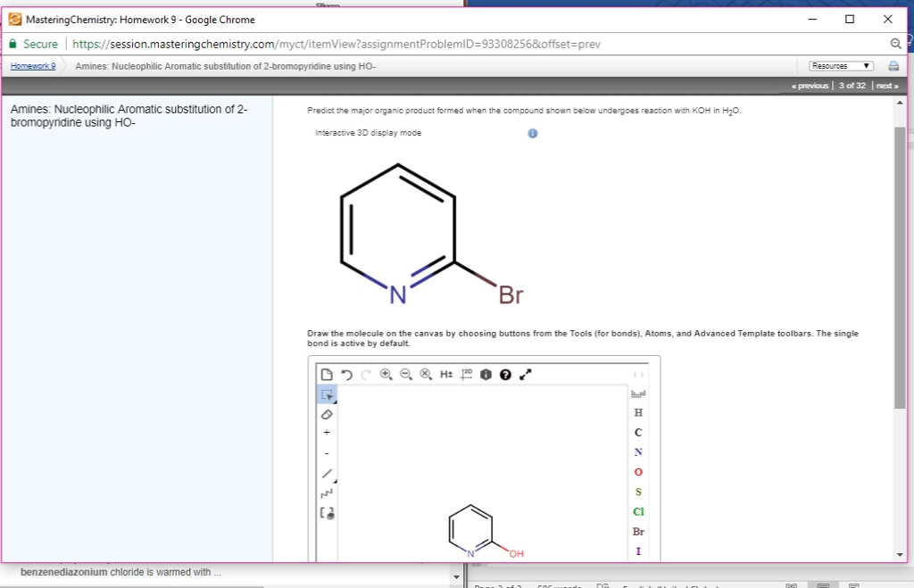Click the info icon beside Interactive 3D display mode
Viewport: 914px width, 588px height.
[x=532, y=134]
